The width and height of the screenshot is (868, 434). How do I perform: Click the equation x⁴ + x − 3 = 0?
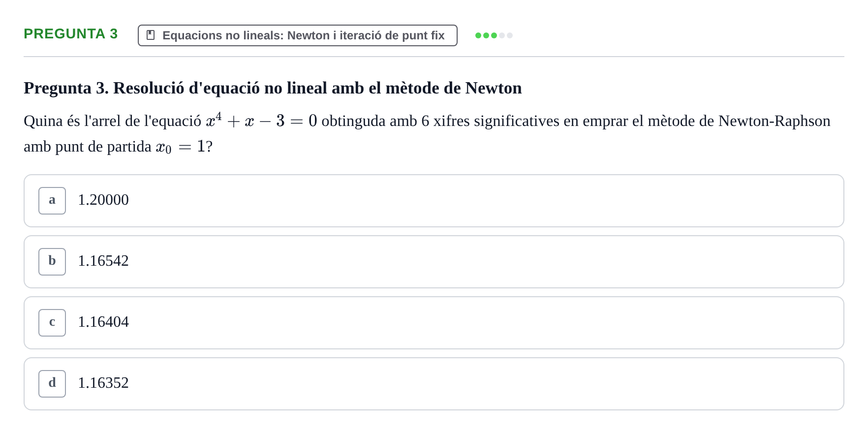tap(261, 120)
